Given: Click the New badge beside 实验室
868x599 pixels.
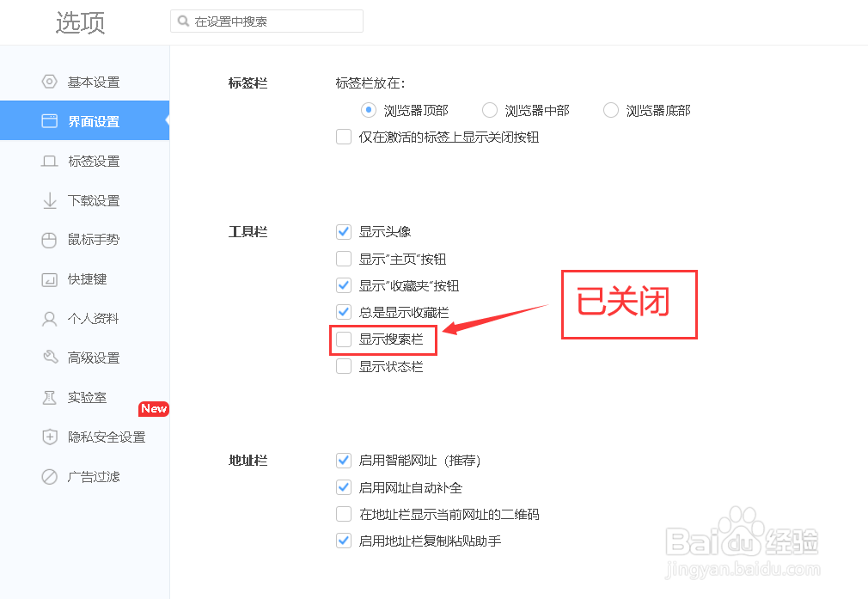Looking at the screenshot, I should [154, 408].
